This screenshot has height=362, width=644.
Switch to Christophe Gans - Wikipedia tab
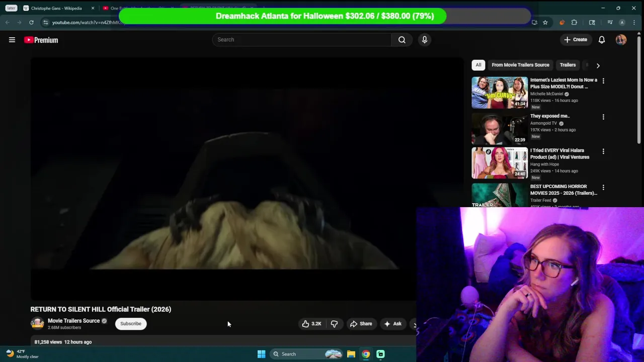(56, 8)
